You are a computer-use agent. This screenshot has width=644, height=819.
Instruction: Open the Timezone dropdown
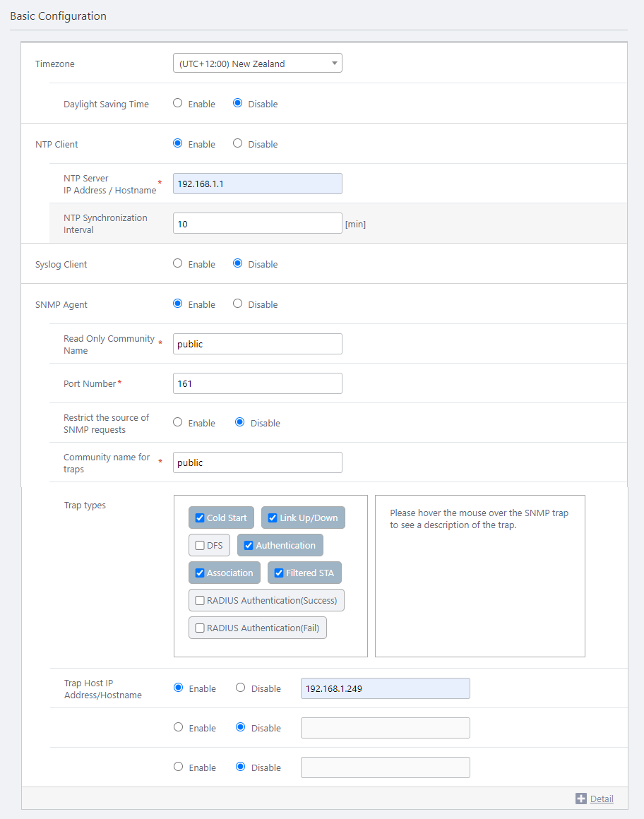[x=257, y=64]
